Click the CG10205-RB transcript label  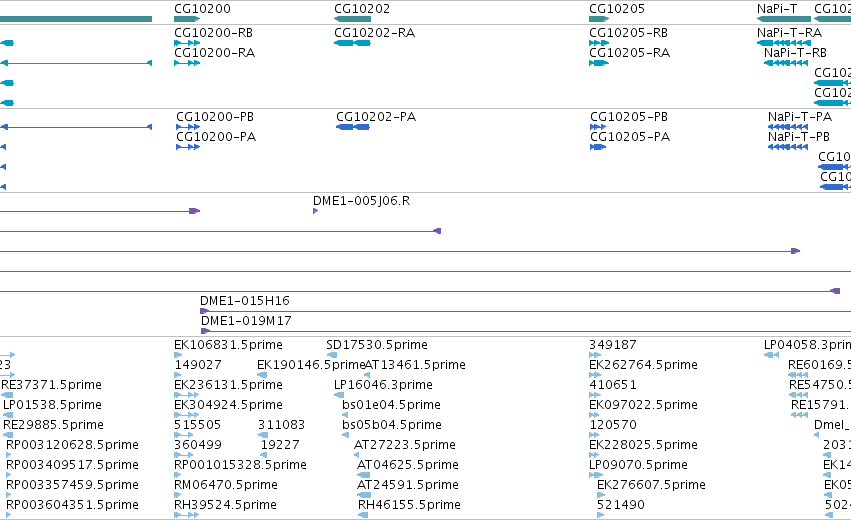tap(628, 33)
